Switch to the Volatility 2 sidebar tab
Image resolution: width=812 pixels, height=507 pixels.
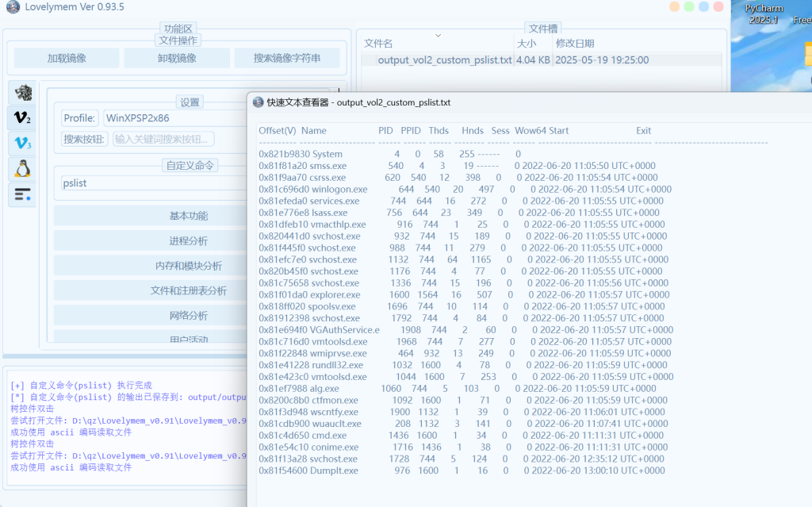pos(23,118)
